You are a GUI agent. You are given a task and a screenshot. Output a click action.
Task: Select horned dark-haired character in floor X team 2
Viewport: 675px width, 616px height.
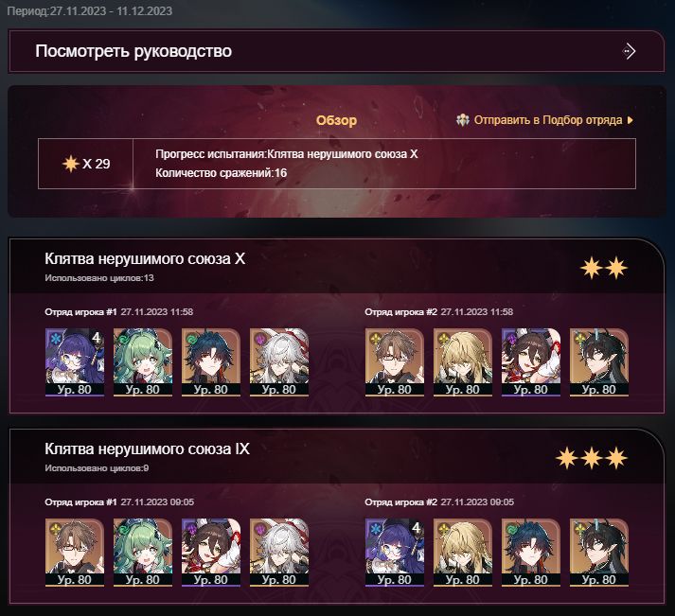click(x=599, y=362)
